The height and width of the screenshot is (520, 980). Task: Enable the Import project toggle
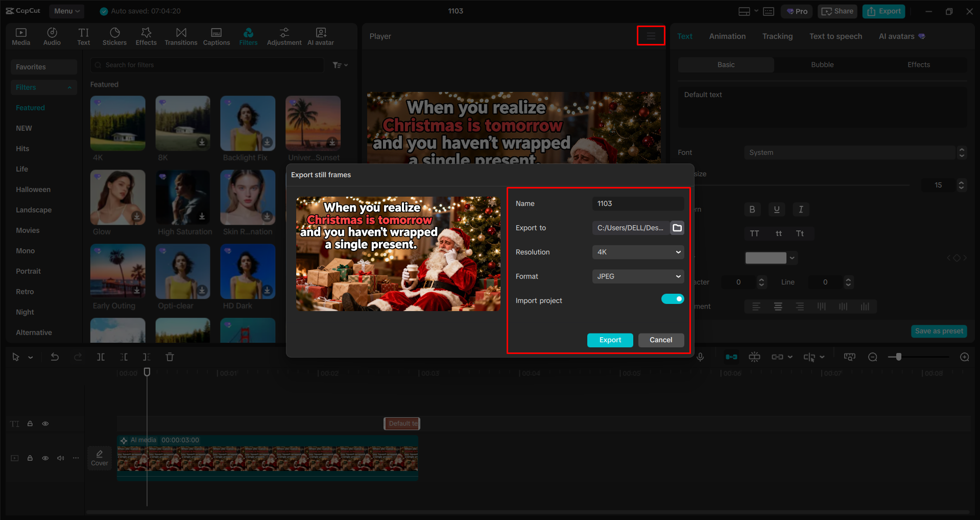[673, 298]
